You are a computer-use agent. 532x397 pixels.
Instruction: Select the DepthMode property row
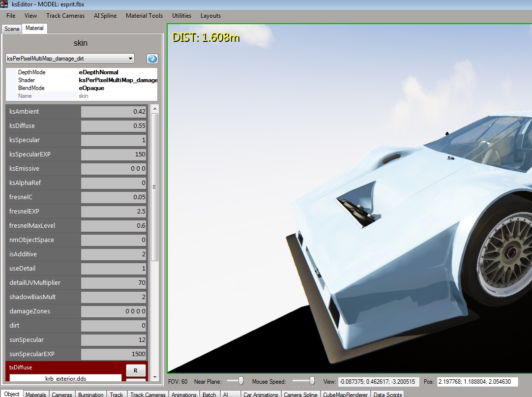[82, 72]
